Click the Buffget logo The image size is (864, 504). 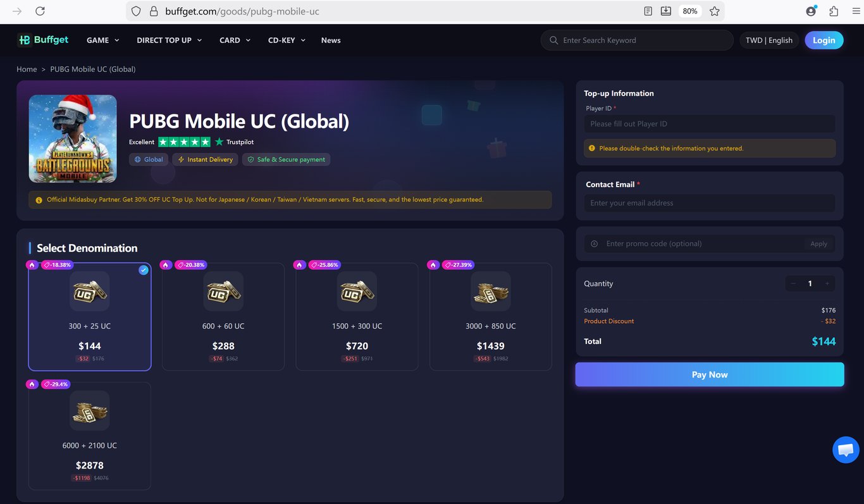tap(43, 40)
